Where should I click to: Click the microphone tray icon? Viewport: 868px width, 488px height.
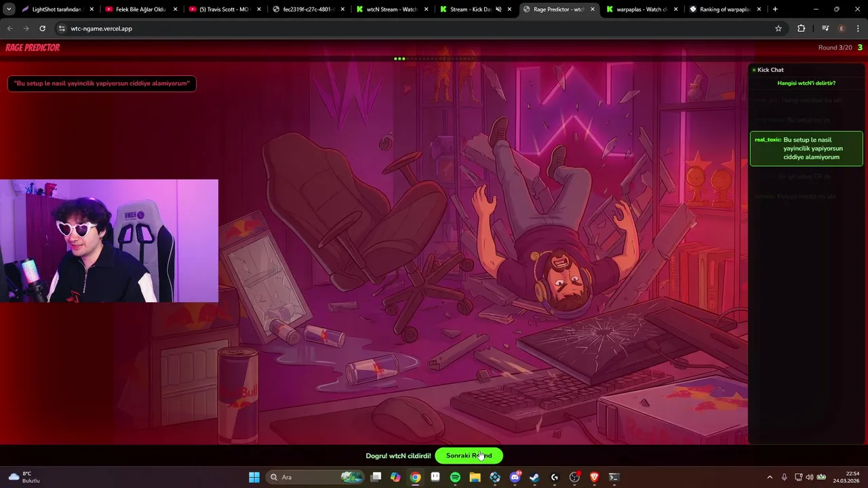(x=785, y=477)
